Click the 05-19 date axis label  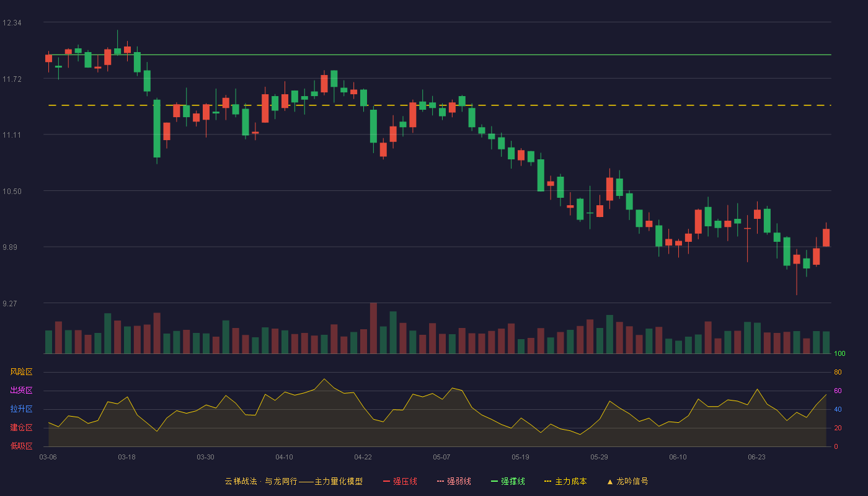(521, 457)
